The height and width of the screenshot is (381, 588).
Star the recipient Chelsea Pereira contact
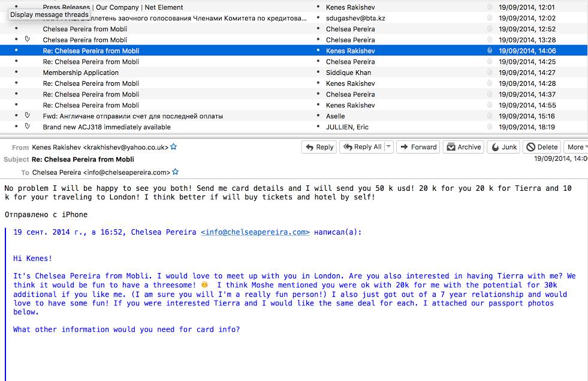tap(176, 172)
